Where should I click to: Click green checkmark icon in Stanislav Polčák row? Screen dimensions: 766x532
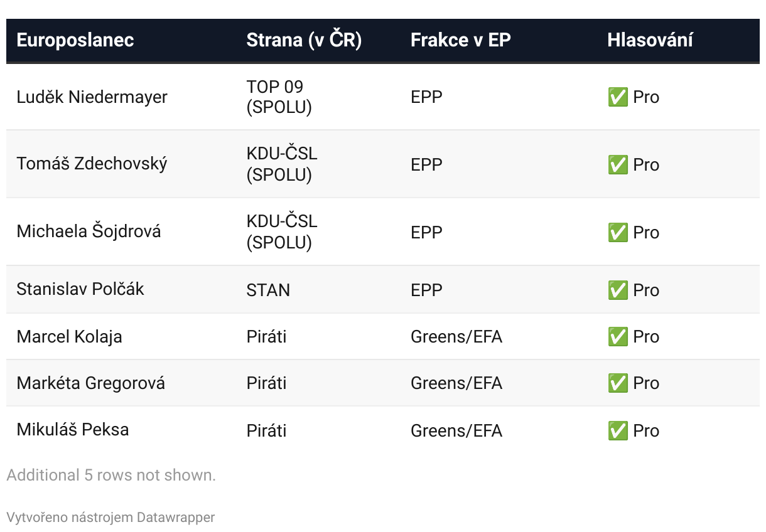coord(618,290)
